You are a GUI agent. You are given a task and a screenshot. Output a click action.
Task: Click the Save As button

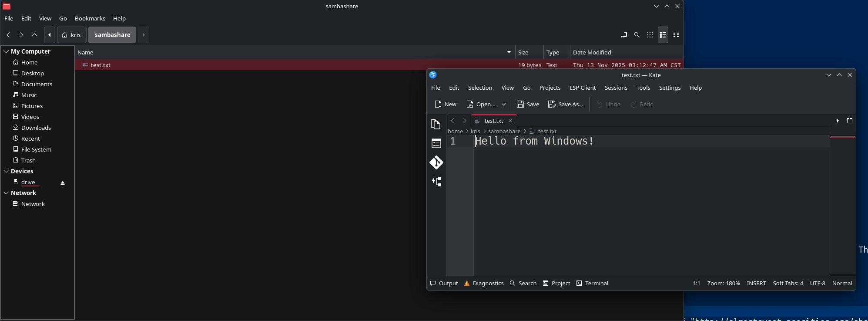[x=565, y=105]
